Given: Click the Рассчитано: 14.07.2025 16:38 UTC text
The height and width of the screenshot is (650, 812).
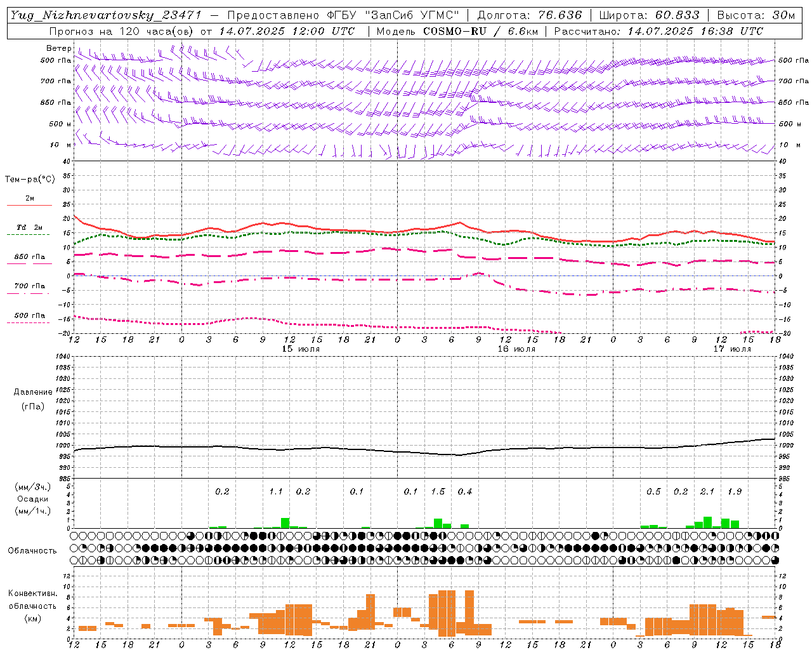Looking at the screenshot, I should click(658, 31).
